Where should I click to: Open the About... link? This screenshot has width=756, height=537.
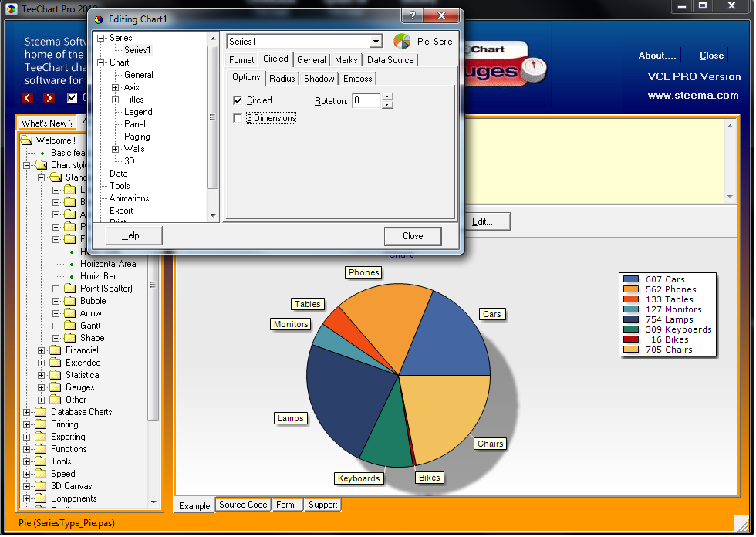[657, 56]
